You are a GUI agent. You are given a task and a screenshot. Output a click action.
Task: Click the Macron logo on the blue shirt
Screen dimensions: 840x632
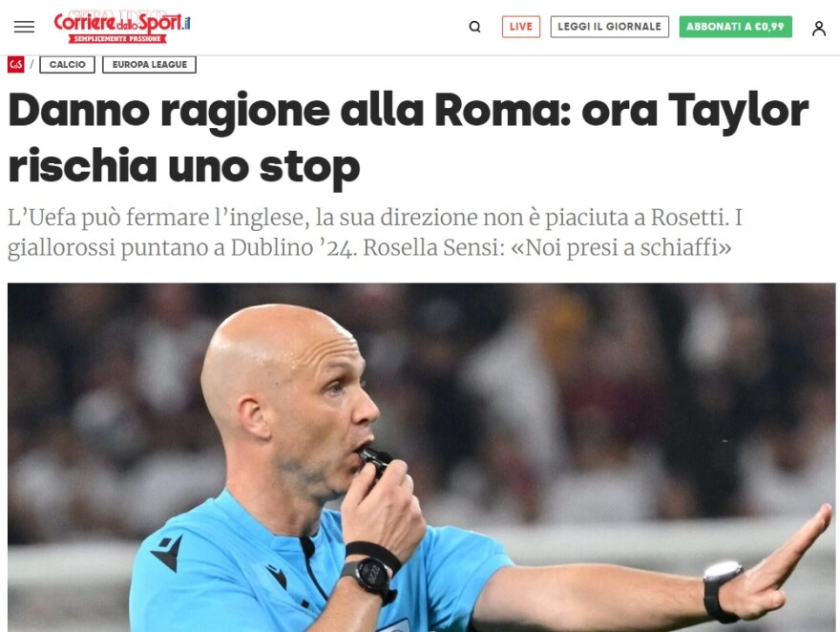[x=167, y=553]
